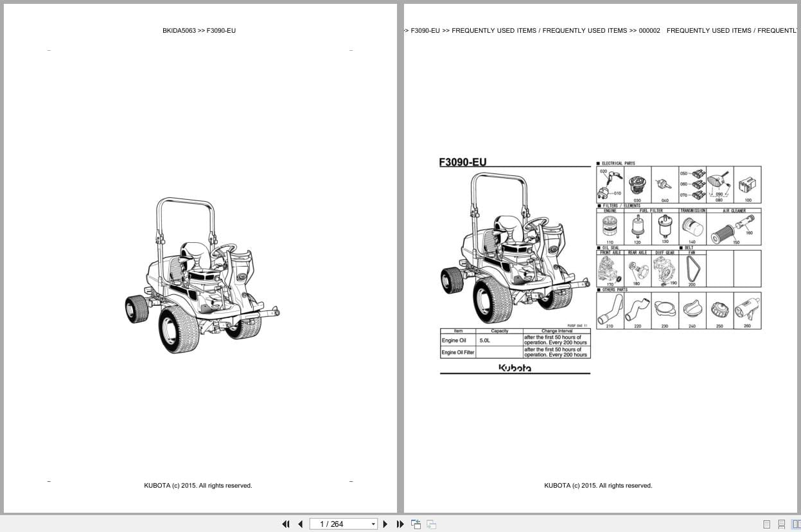Click the left page copyright footer text
Viewport: 801px width, 532px height.
click(198, 486)
